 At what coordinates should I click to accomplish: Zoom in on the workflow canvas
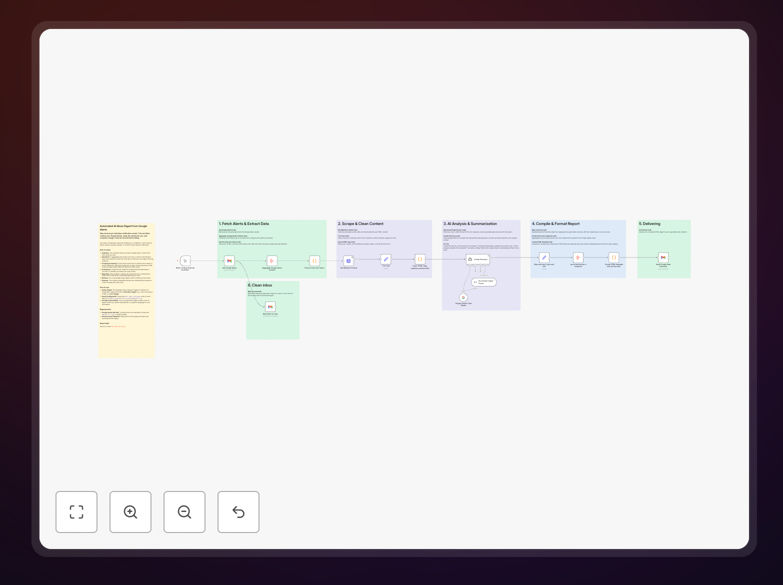click(x=130, y=512)
